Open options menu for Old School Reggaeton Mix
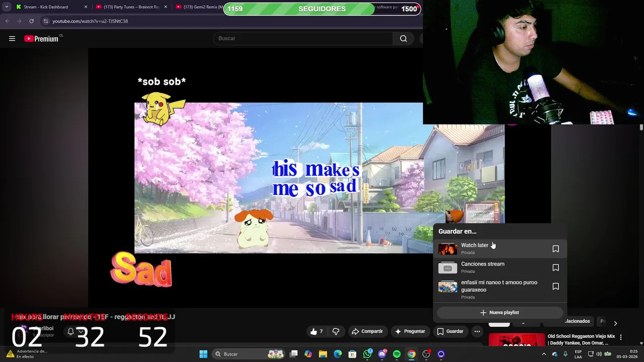Screen dimensions: 644x362 pyautogui.click(x=620, y=337)
